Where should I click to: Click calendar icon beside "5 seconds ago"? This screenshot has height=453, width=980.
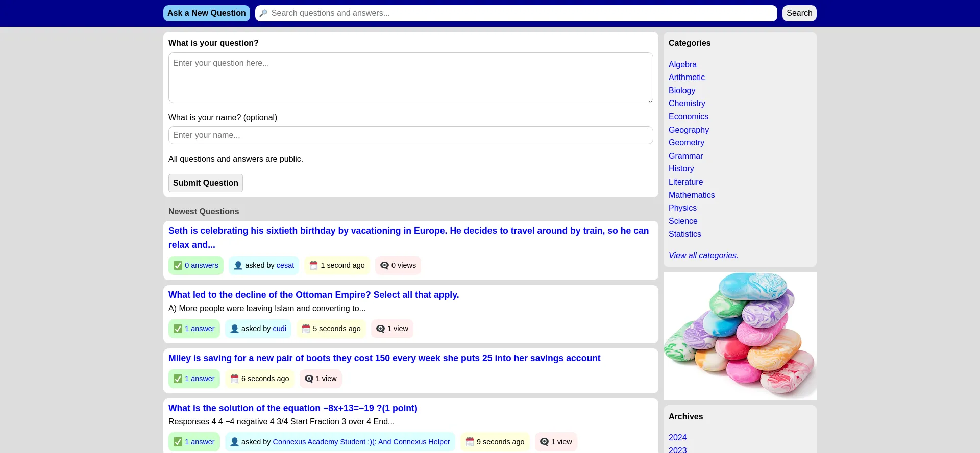pos(306,329)
